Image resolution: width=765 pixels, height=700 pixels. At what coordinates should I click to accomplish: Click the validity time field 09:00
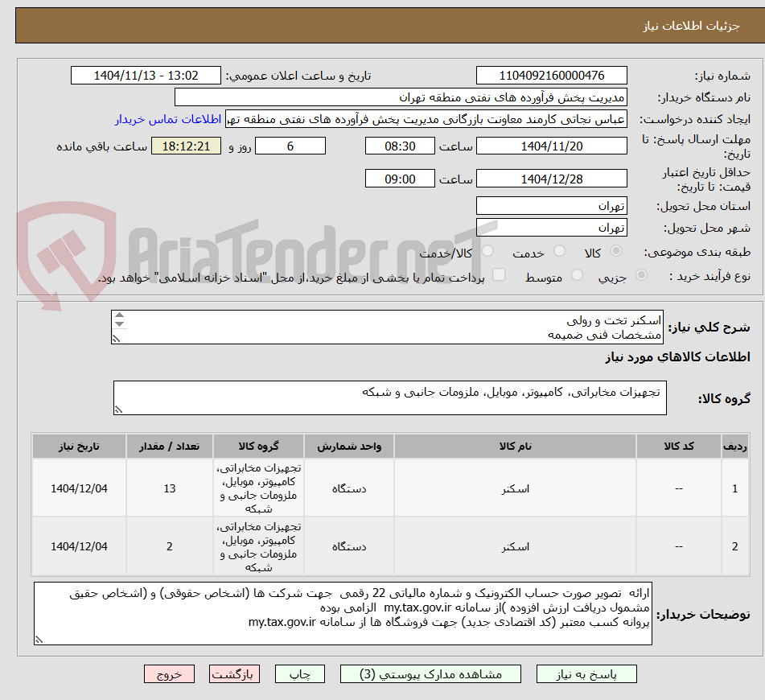tap(400, 179)
